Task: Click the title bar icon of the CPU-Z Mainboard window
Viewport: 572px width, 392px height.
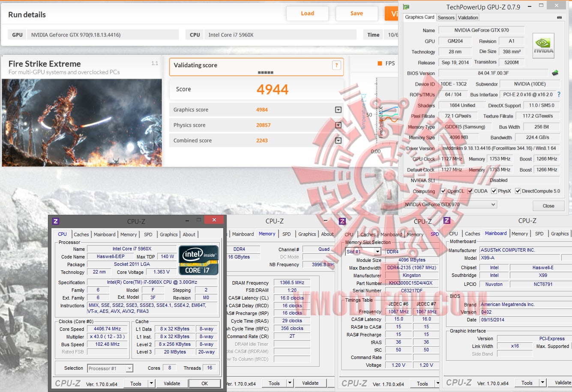Action: coord(447,220)
